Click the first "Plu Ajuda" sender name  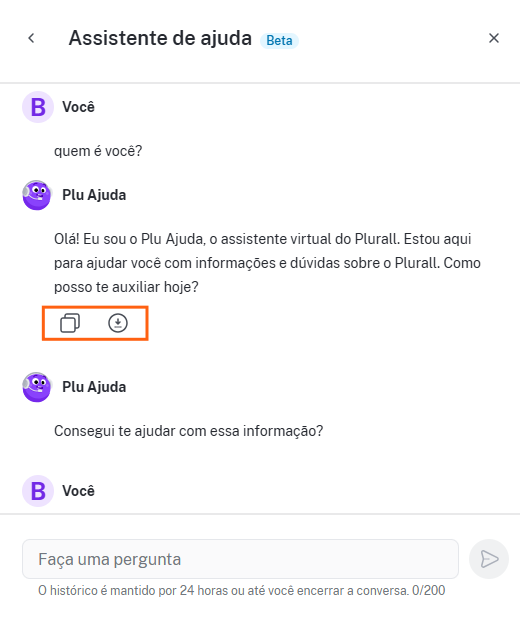click(x=94, y=195)
